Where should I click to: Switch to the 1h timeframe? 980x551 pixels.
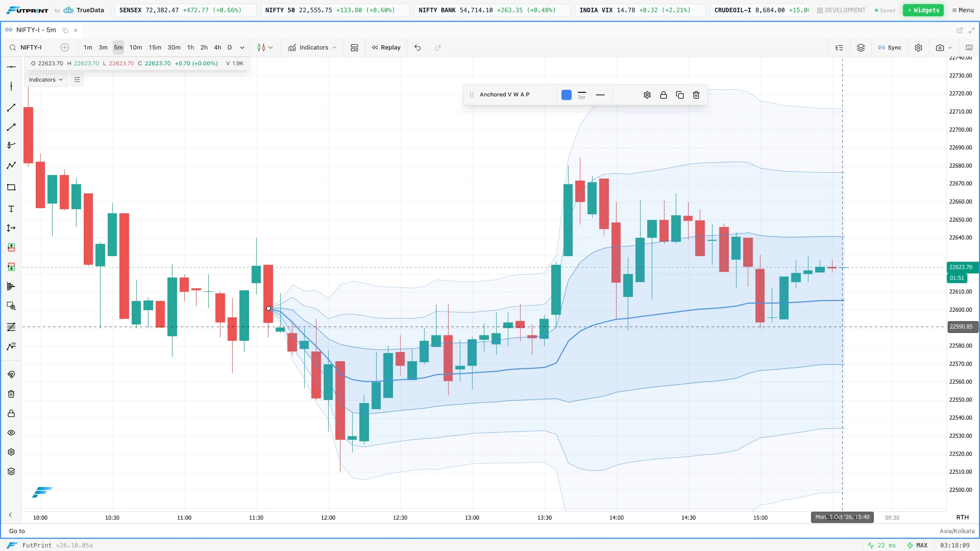click(x=191, y=48)
